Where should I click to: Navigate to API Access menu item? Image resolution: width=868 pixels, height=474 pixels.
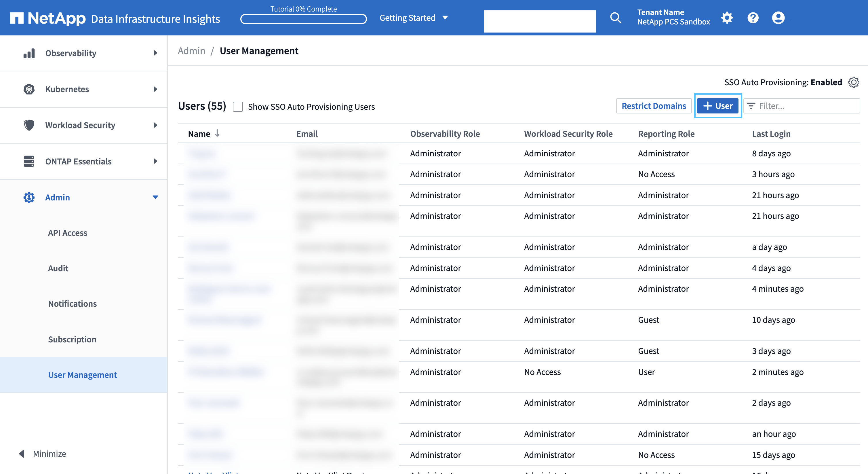point(68,232)
